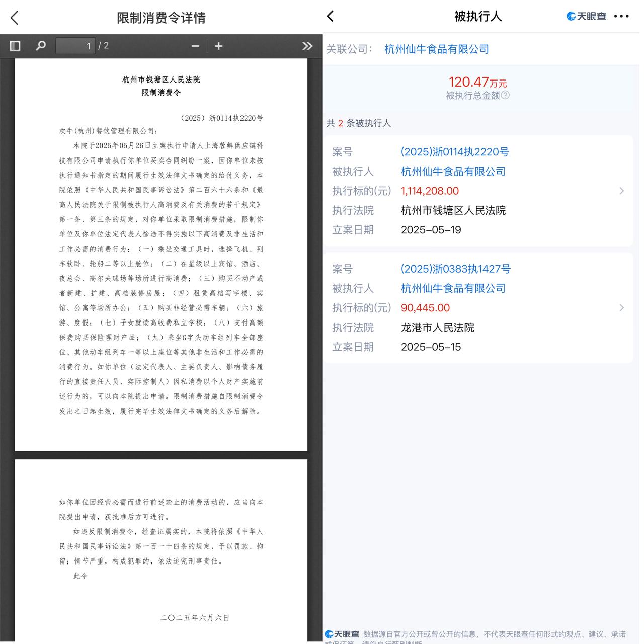Select filing date 2025-05-15
This screenshot has width=644, height=644.
click(431, 347)
